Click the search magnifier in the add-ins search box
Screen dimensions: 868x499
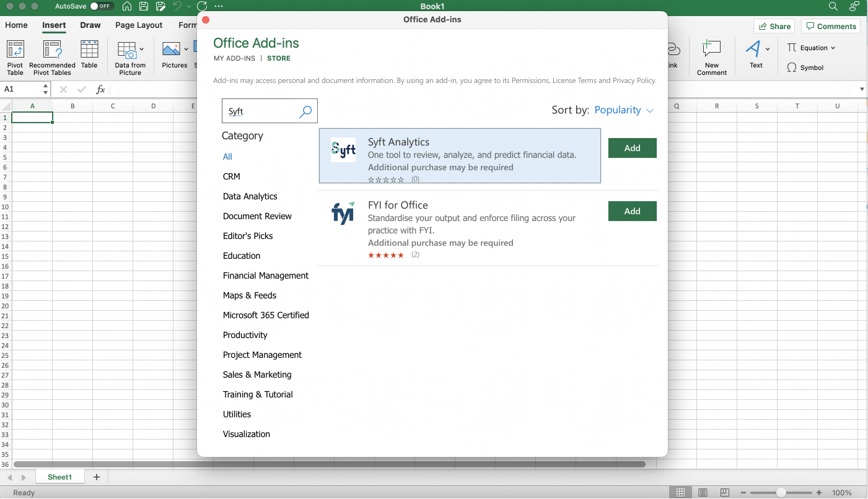pyautogui.click(x=305, y=111)
